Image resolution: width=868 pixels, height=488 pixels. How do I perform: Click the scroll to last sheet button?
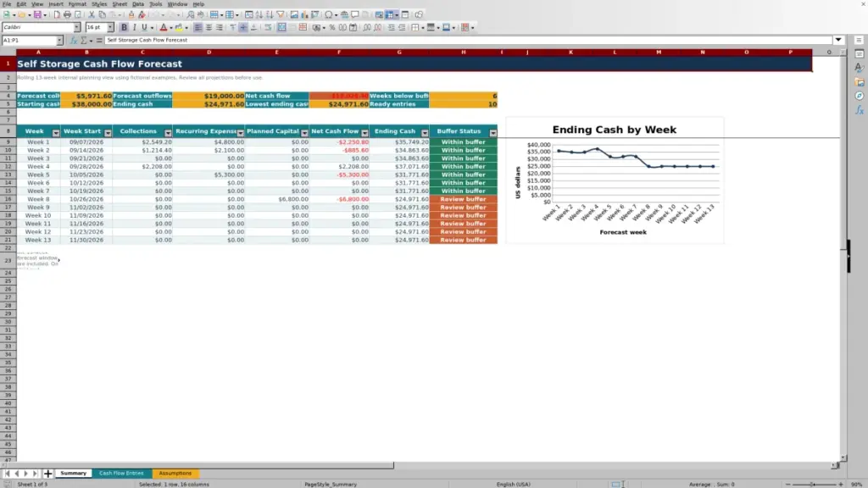[x=35, y=474]
